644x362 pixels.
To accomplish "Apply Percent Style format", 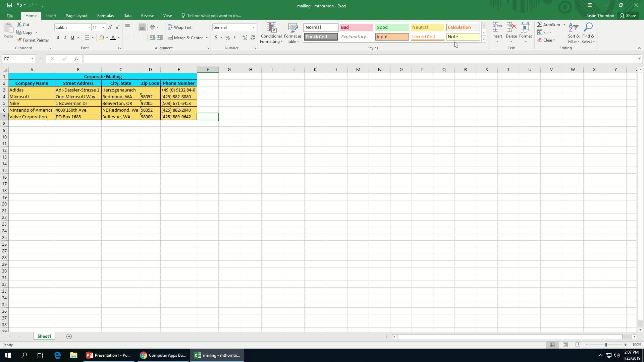I will click(227, 38).
